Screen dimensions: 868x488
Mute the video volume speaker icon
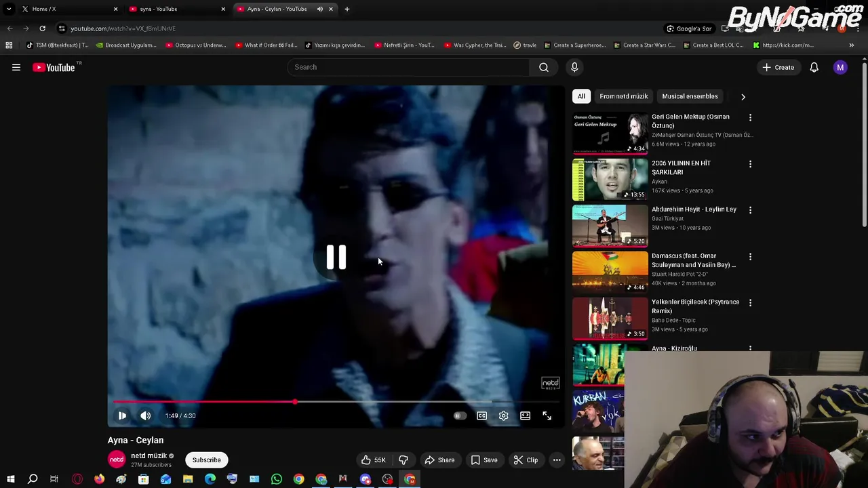pos(145,415)
